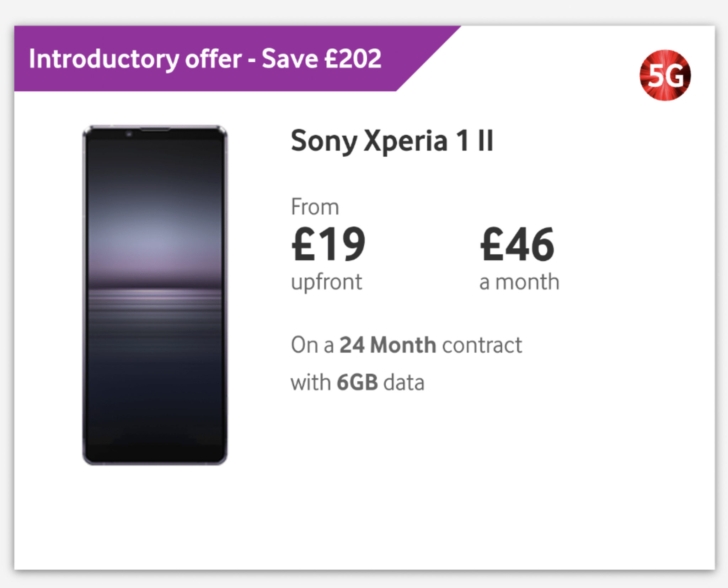This screenshot has height=588, width=728.
Task: Click the word 'with' before 6GB
Action: 311,383
